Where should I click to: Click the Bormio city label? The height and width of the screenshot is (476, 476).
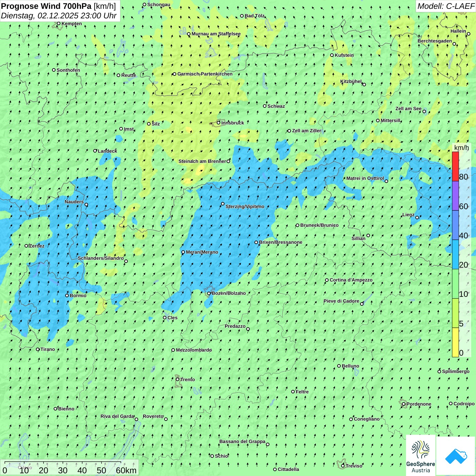[78, 295]
